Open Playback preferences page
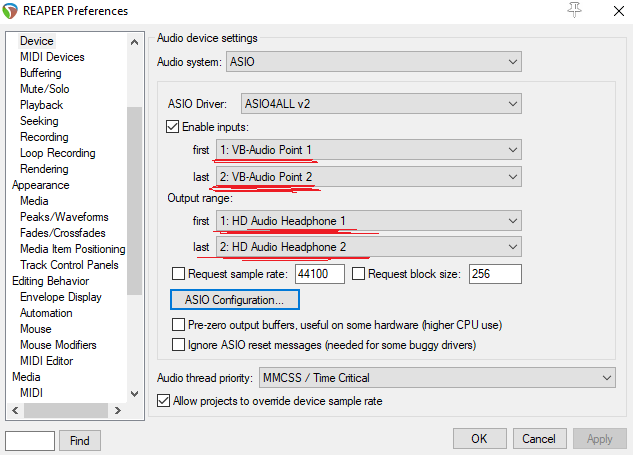 click(x=42, y=105)
